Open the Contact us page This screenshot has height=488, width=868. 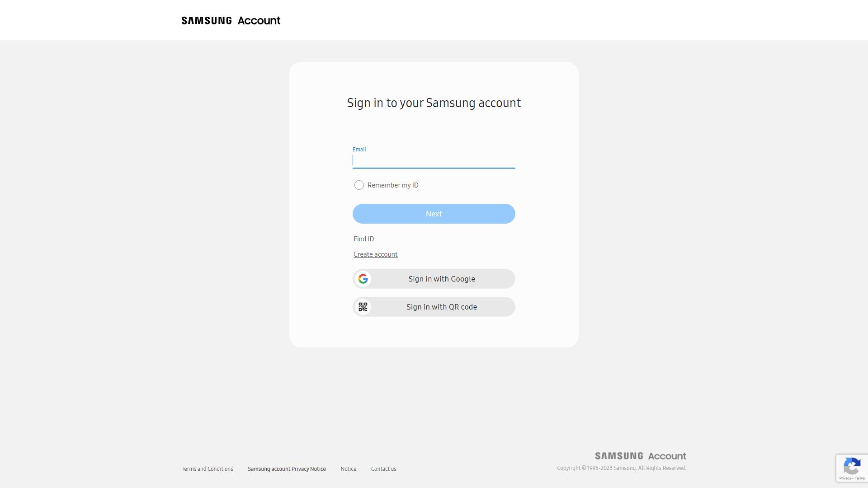[383, 468]
